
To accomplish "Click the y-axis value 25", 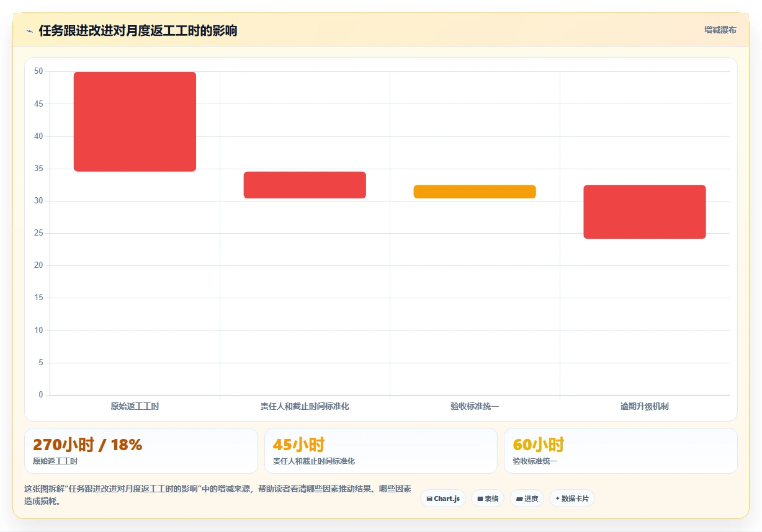I will (38, 233).
